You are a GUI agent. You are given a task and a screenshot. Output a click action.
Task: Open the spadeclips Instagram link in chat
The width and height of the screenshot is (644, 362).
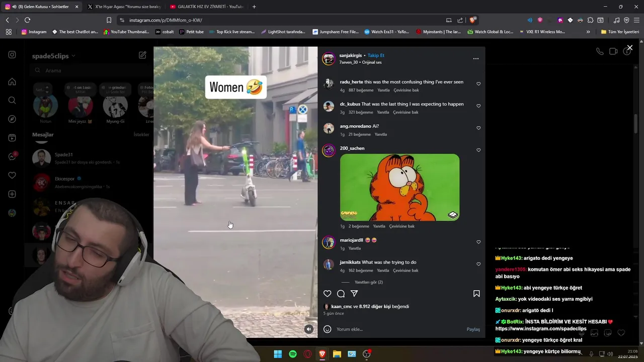pos(541,329)
